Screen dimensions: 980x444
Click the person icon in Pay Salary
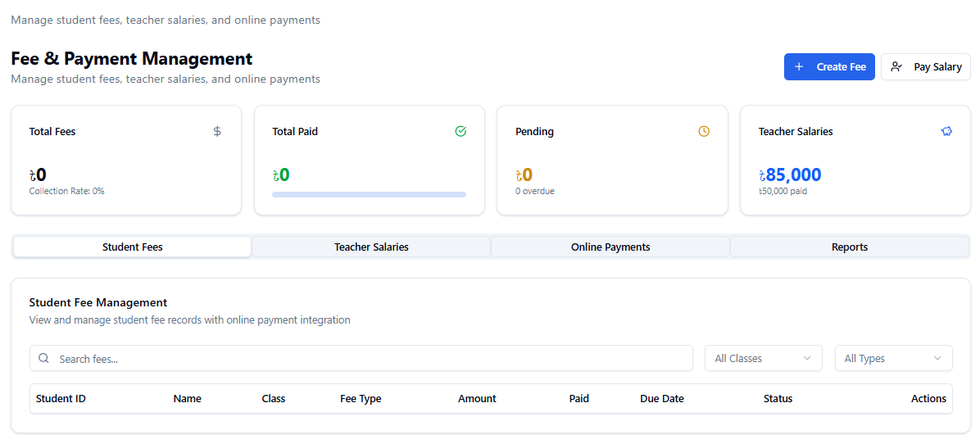[896, 67]
